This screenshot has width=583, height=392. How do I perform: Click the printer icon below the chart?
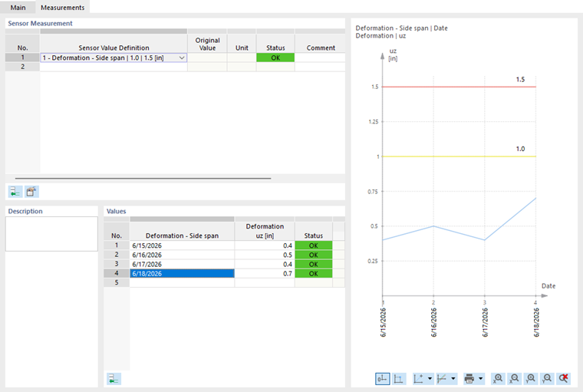point(469,379)
